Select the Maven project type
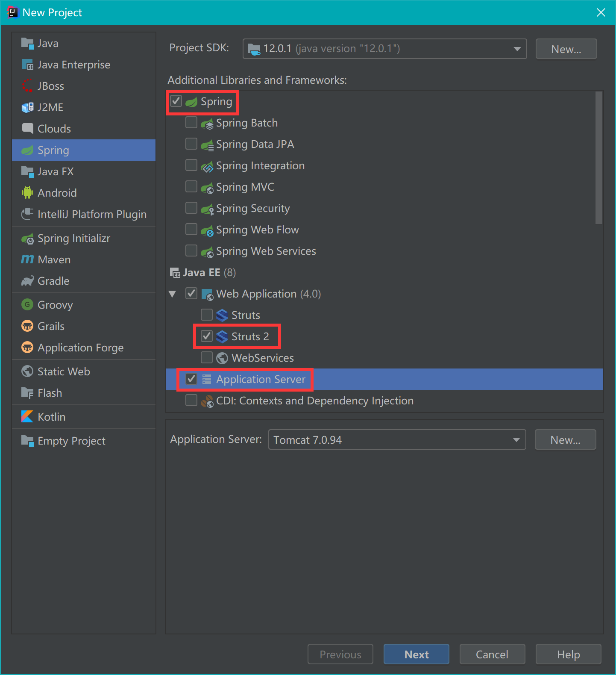Viewport: 616px width, 675px height. tap(84, 259)
